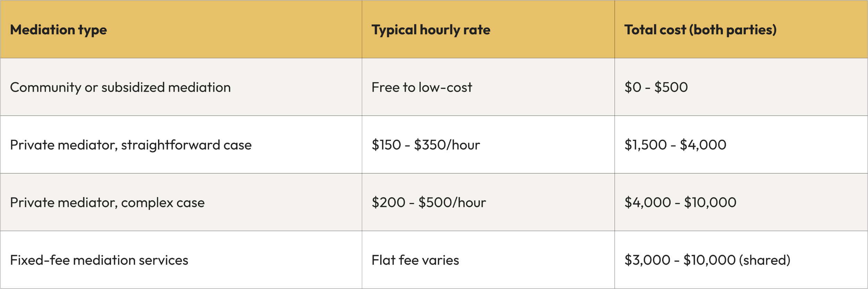Click '(both parties)' in the third header
The height and width of the screenshot is (289, 868).
tap(733, 30)
